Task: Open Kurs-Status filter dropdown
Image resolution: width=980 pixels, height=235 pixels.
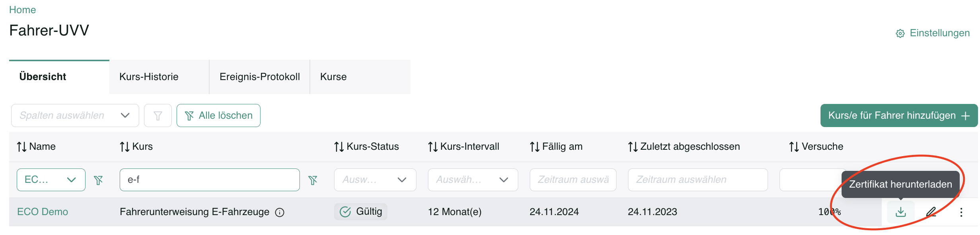Action: (x=375, y=180)
